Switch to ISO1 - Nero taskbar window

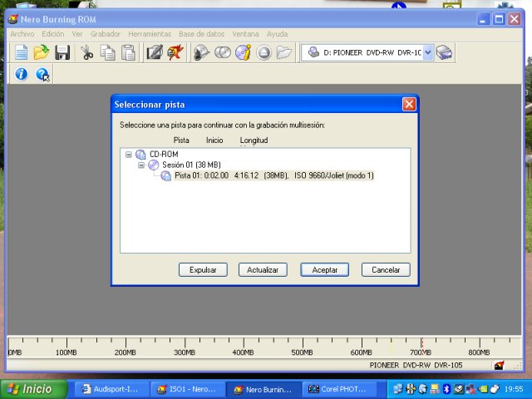tap(188, 389)
